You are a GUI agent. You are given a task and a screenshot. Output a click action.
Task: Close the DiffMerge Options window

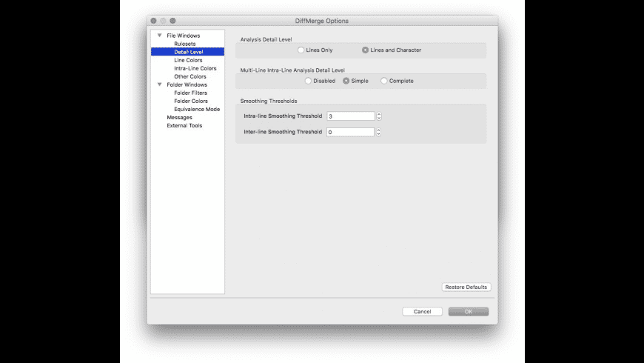tap(154, 21)
